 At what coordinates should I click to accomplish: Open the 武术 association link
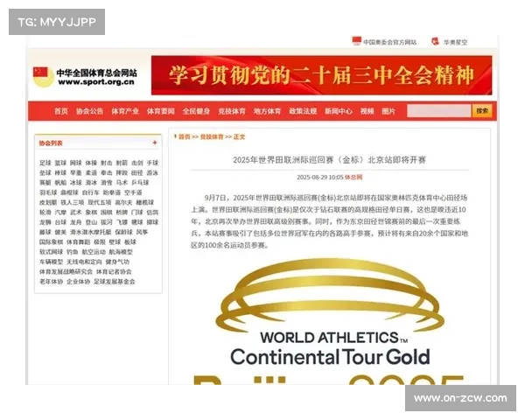[x=75, y=213]
